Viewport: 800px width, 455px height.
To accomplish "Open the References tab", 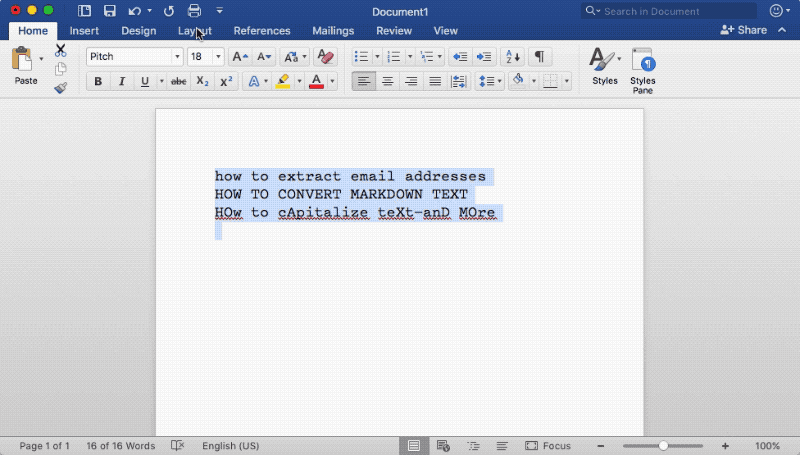I will pyautogui.click(x=262, y=31).
